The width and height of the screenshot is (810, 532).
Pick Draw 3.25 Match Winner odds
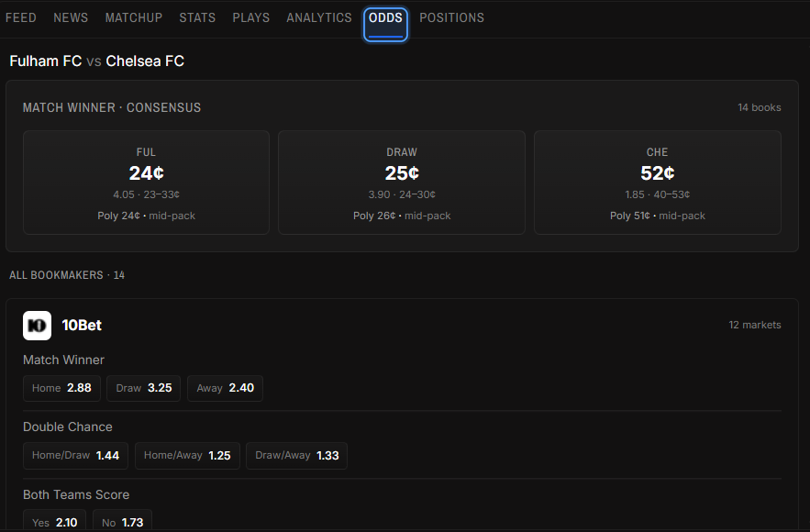pyautogui.click(x=144, y=388)
